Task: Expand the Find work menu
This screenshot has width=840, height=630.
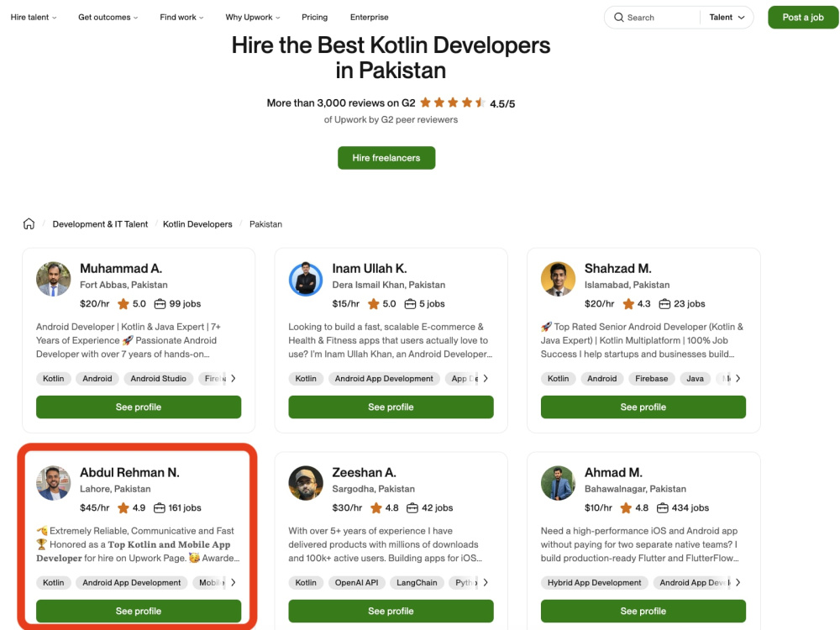Action: pyautogui.click(x=181, y=17)
